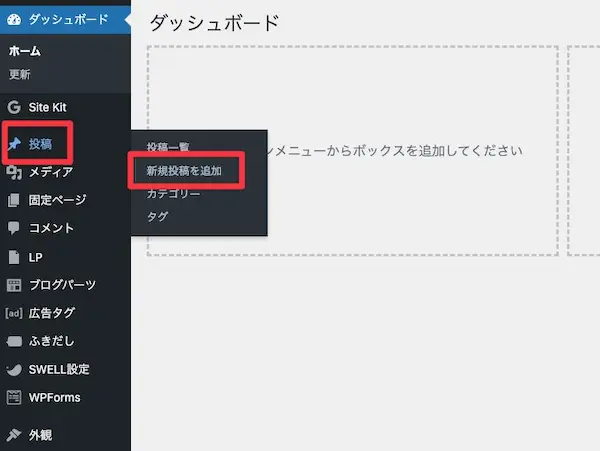Click the ブログパーツ grid icon
Viewport: 600px width, 451px height.
pos(14,285)
